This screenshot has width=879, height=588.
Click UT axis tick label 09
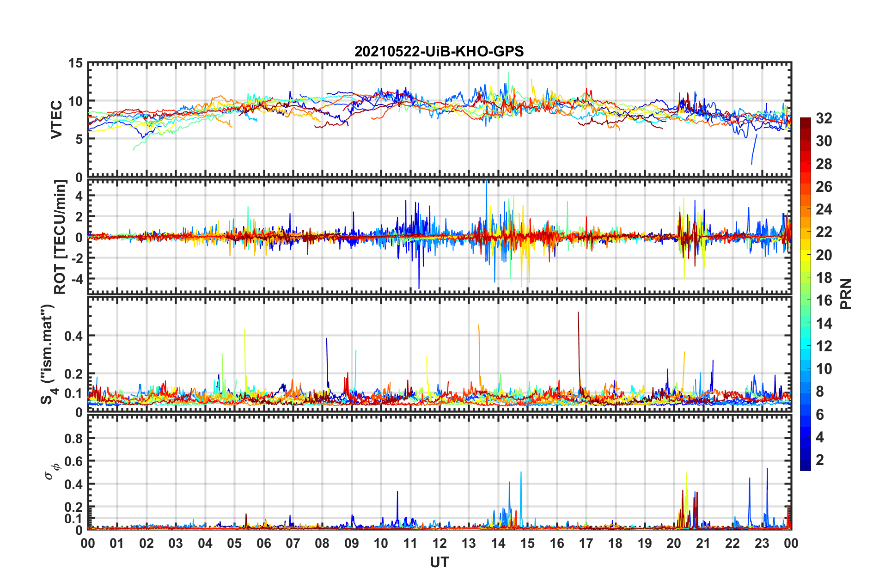[352, 543]
